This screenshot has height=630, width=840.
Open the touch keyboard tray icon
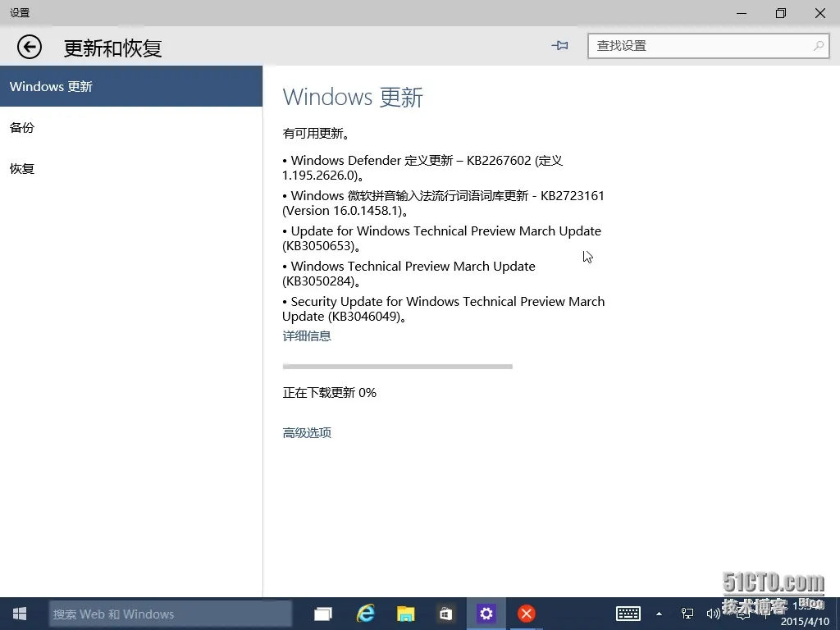pos(628,614)
